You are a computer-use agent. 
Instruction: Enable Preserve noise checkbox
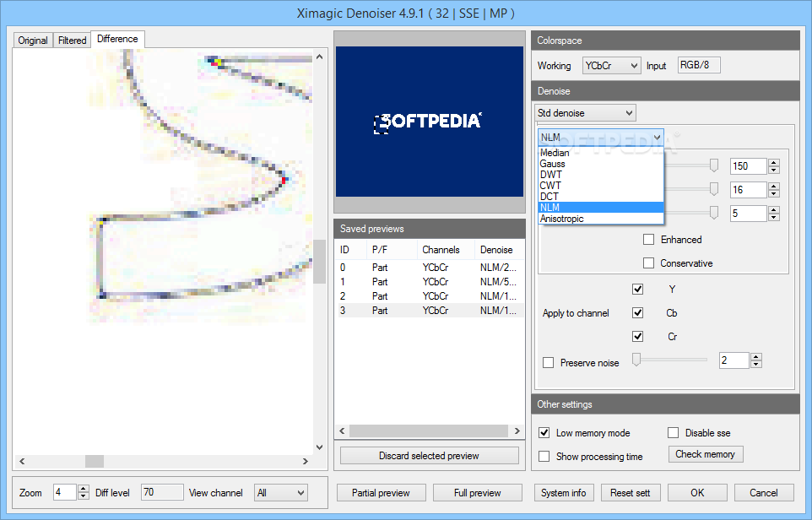click(x=548, y=362)
